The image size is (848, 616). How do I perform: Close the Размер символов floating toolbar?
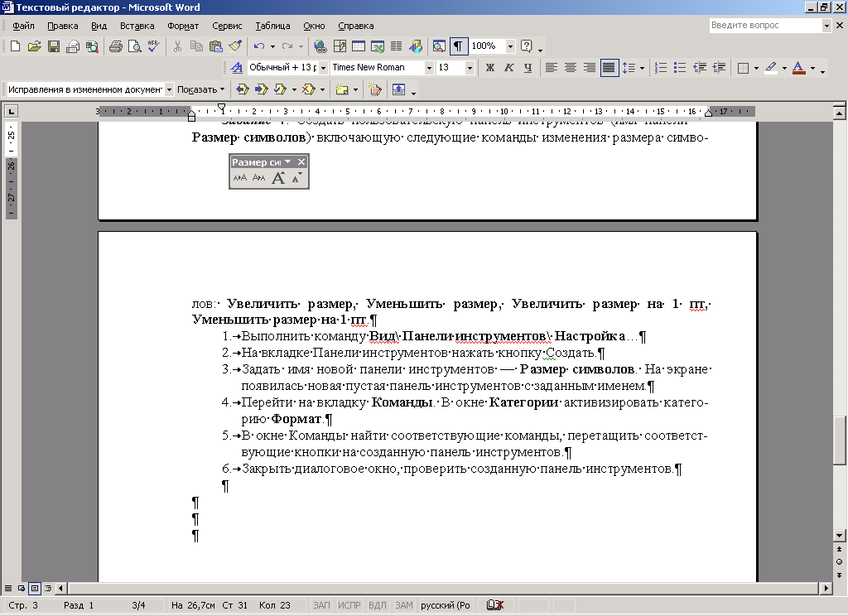[x=301, y=161]
